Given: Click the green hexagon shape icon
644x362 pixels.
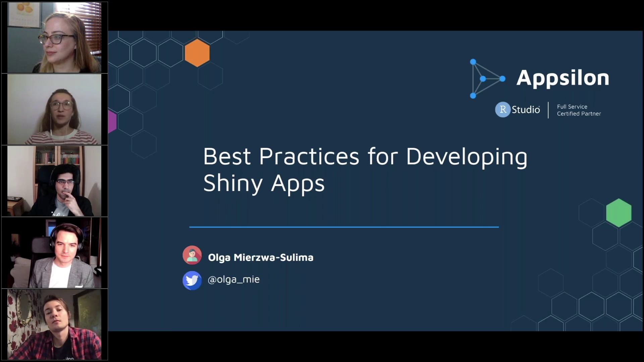Looking at the screenshot, I should (x=619, y=212).
